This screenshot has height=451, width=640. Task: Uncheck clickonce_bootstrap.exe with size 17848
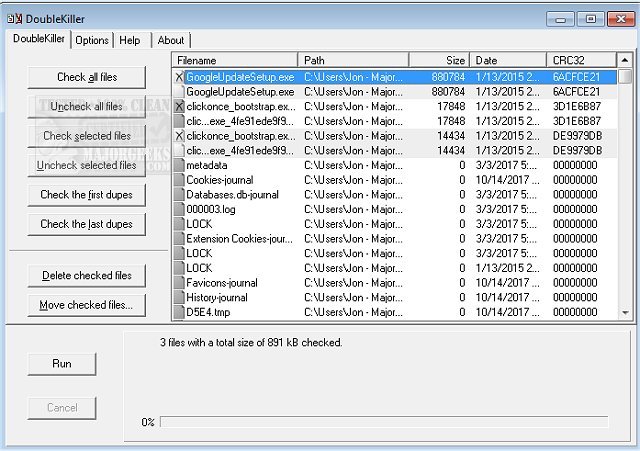pos(179,107)
